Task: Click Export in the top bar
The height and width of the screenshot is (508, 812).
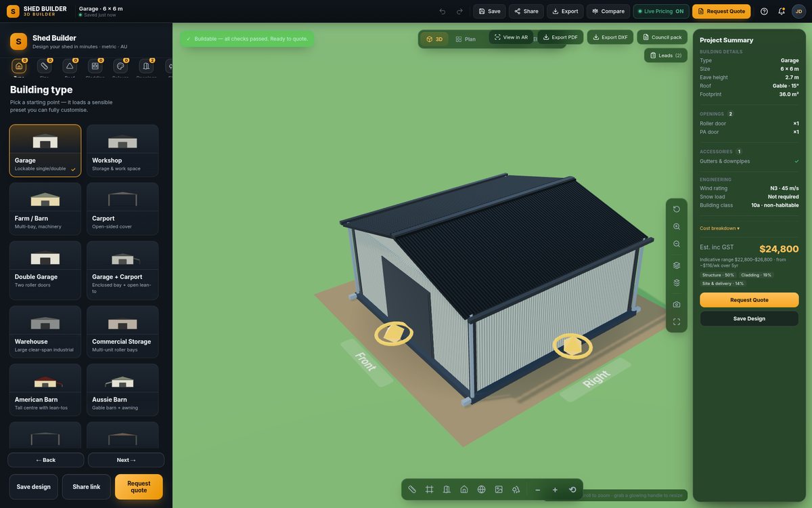Action: point(565,12)
